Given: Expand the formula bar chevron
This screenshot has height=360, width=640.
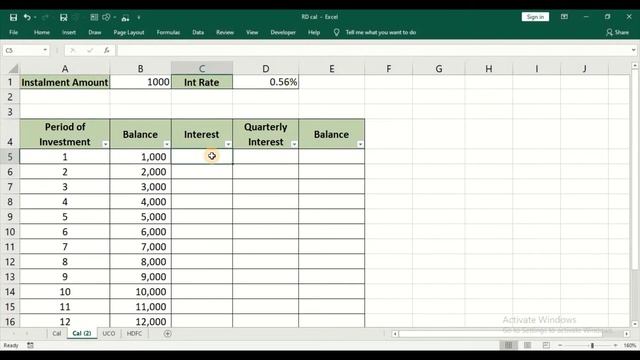Looking at the screenshot, I should tap(633, 50).
